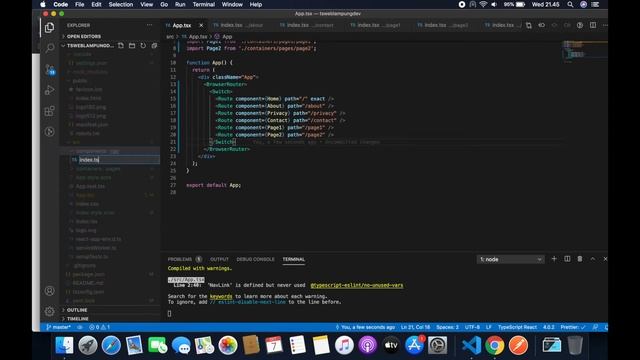Click the feedback icon in status bar
The image size is (640, 360).
point(596,327)
